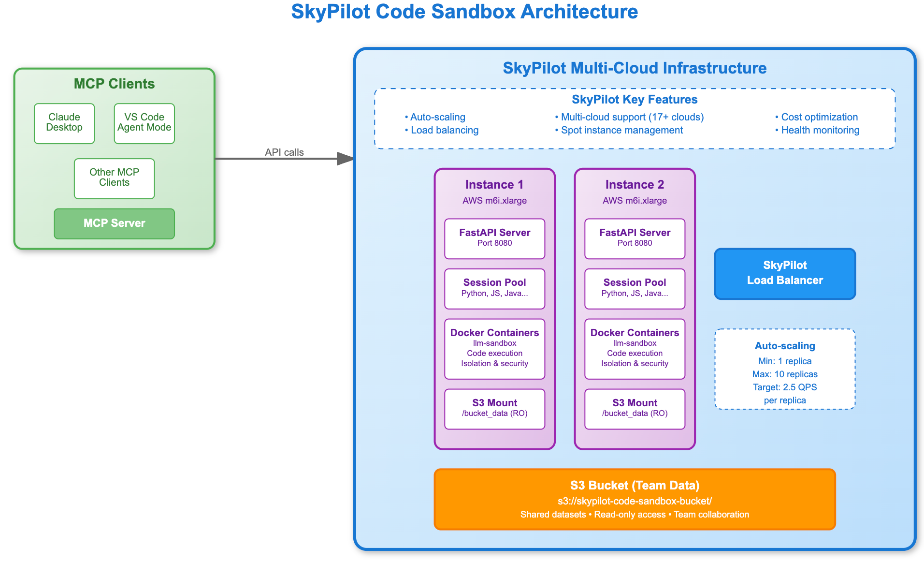Click 'per replica' text in Auto-scaling box
924x562 pixels.
[x=785, y=400]
